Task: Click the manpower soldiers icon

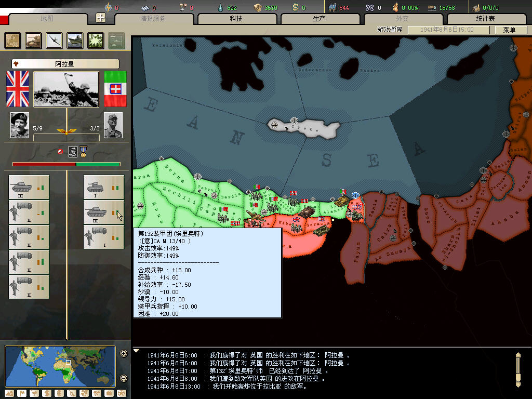Action: [x=333, y=7]
